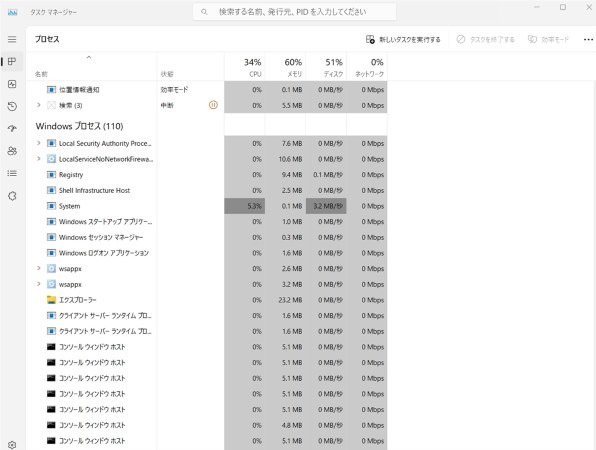Click the プロセス page title
596x450 pixels.
click(x=47, y=39)
